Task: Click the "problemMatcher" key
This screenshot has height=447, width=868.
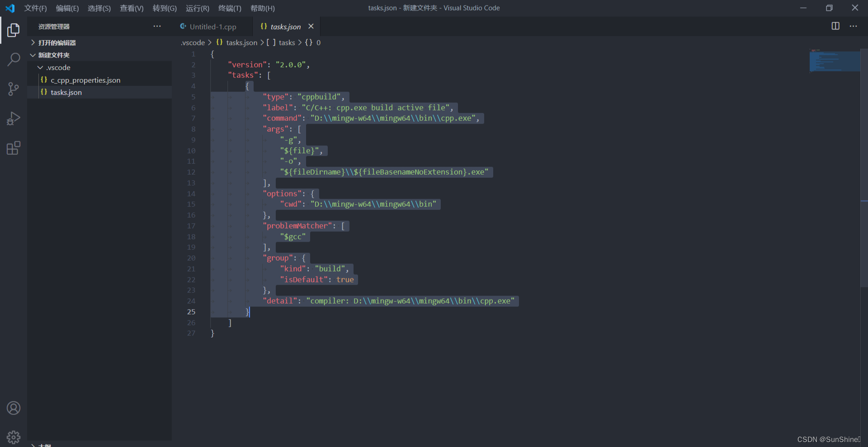Action: (x=297, y=226)
